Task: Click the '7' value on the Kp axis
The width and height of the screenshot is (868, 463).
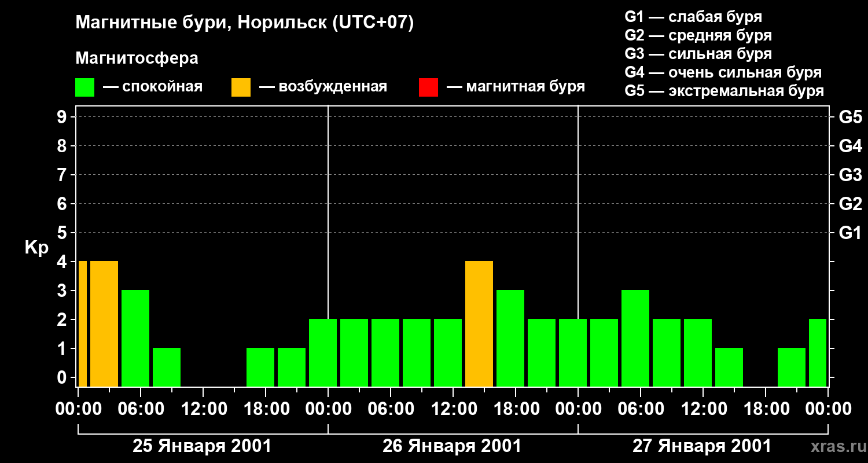Action: coord(63,175)
